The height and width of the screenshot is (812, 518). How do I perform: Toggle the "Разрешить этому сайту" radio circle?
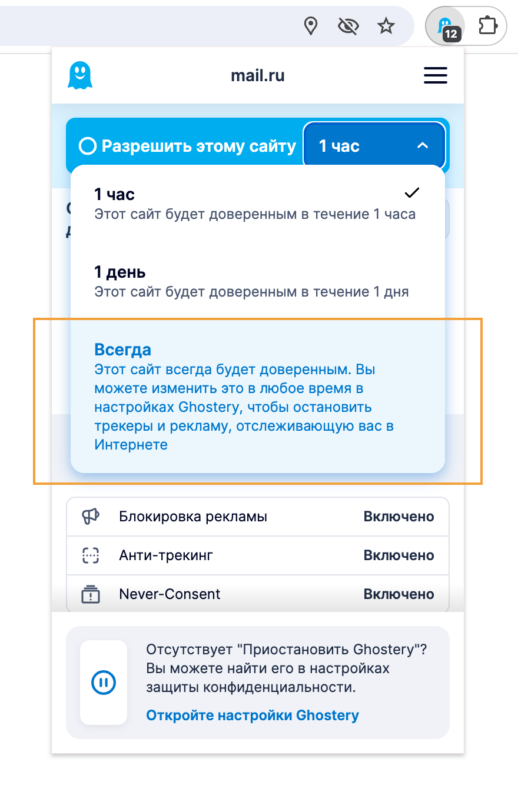tap(88, 146)
